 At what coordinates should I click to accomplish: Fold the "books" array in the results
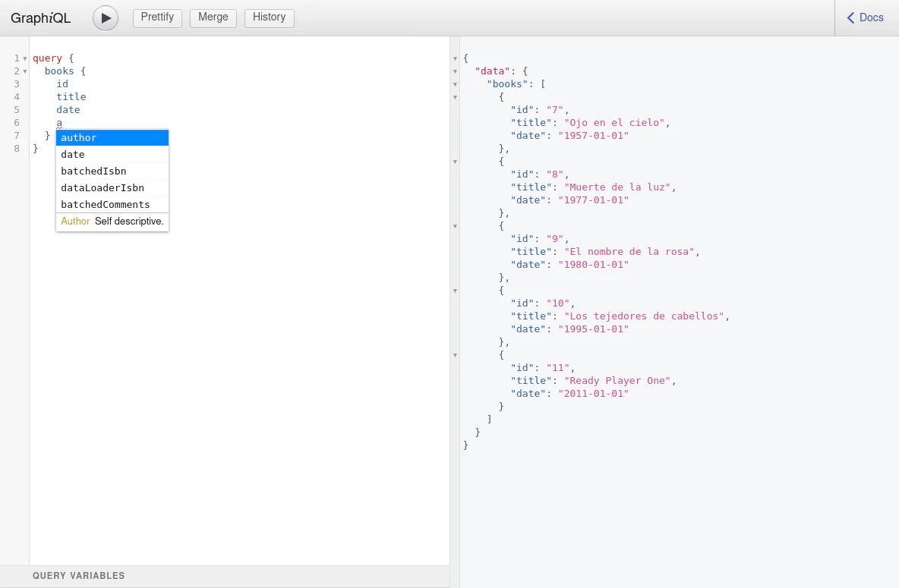[x=455, y=84]
